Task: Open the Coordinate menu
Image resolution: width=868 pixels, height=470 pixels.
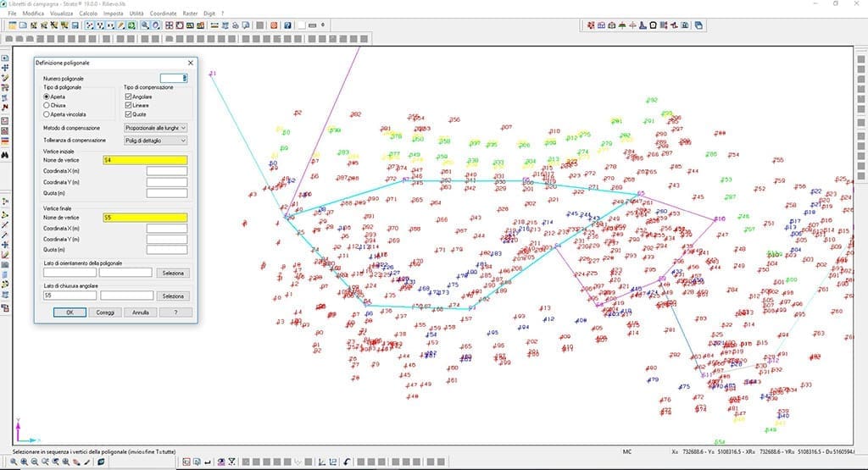Action: click(164, 14)
